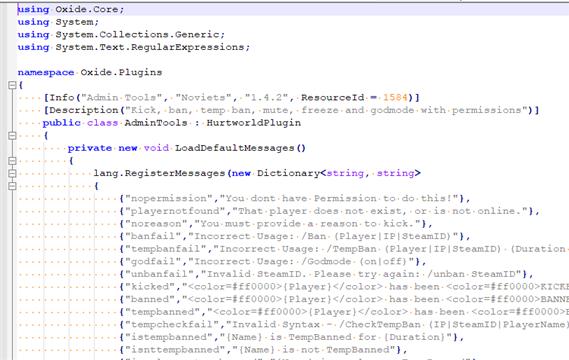Click the ResourceId number 1584
Viewport: 569px width, 360px height.
pos(395,98)
